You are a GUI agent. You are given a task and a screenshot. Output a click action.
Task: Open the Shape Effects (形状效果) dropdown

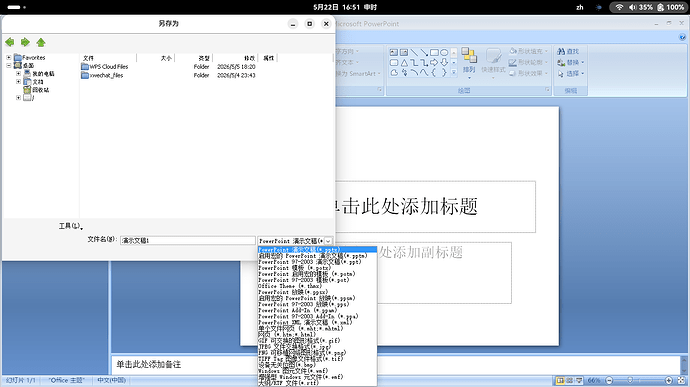pyautogui.click(x=529, y=74)
